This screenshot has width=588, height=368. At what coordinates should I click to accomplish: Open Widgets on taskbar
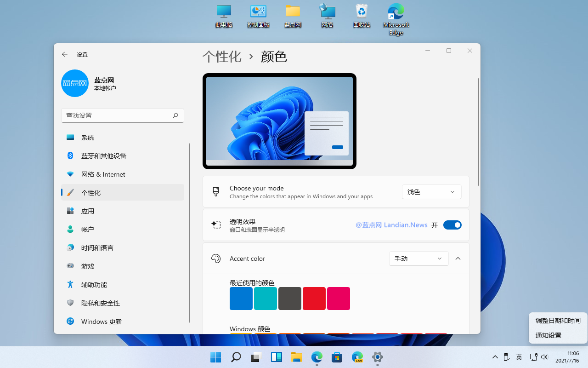coord(276,357)
